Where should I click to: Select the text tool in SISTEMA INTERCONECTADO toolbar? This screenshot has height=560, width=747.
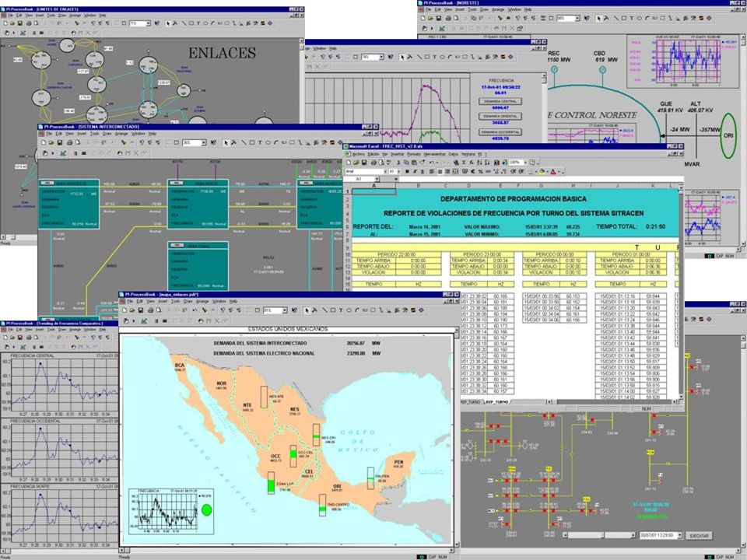point(260,142)
